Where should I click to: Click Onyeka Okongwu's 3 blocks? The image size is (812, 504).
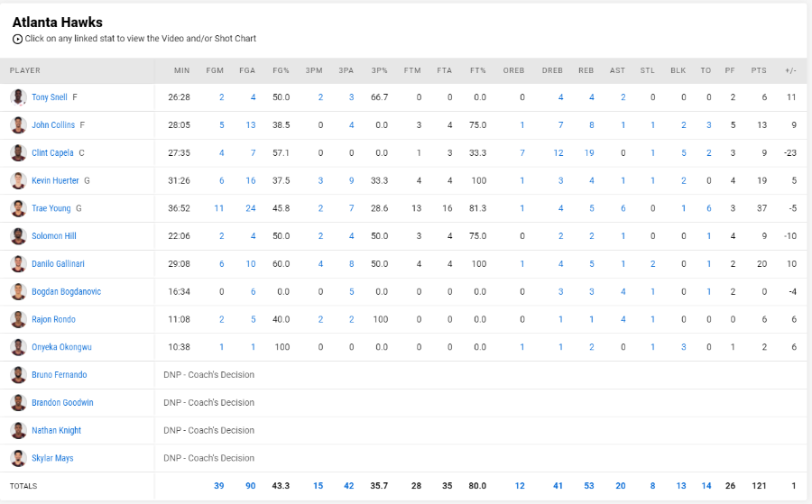(x=684, y=347)
